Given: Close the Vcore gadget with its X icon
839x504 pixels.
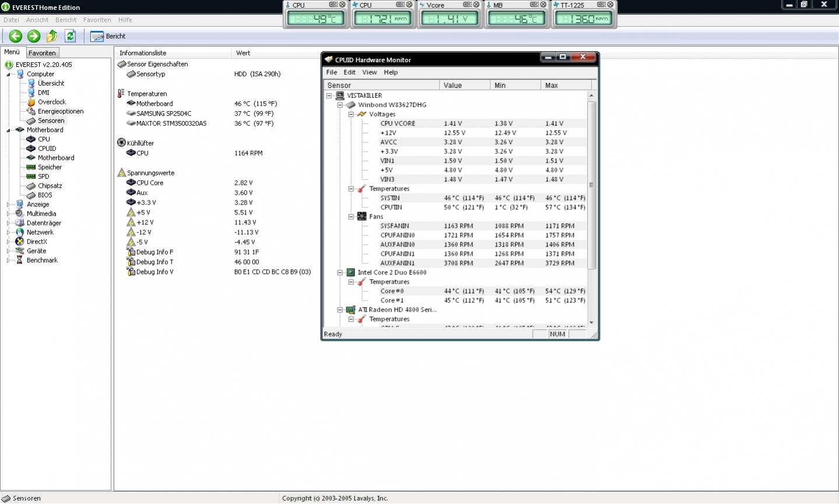Looking at the screenshot, I should [476, 5].
